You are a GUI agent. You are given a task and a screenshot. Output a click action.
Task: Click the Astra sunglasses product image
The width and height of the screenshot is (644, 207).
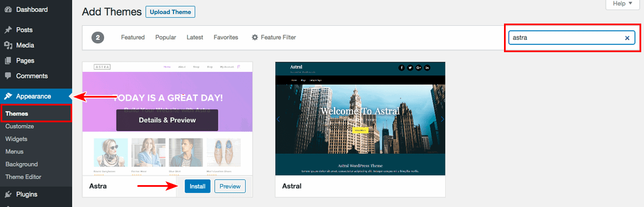(x=110, y=152)
